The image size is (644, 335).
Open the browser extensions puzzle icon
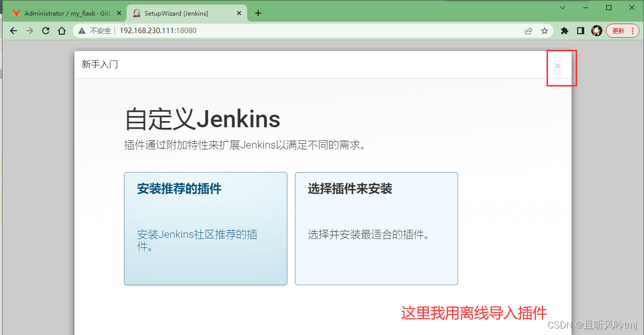click(564, 31)
